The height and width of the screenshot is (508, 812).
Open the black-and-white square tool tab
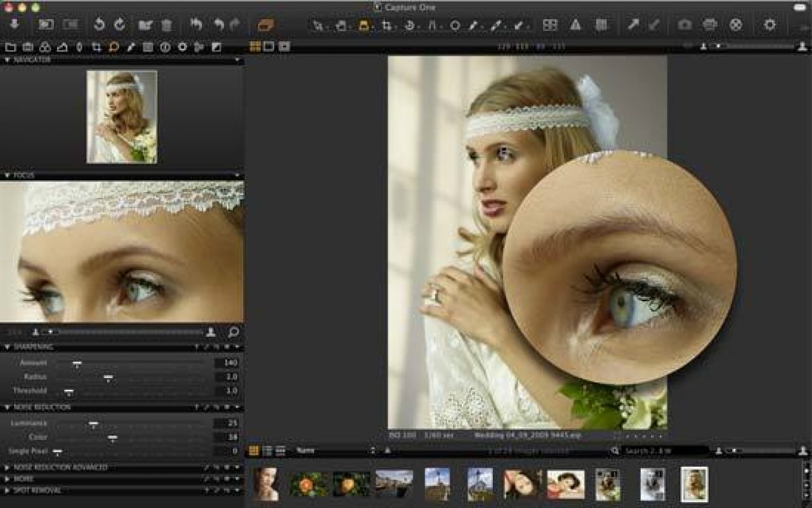tap(216, 47)
